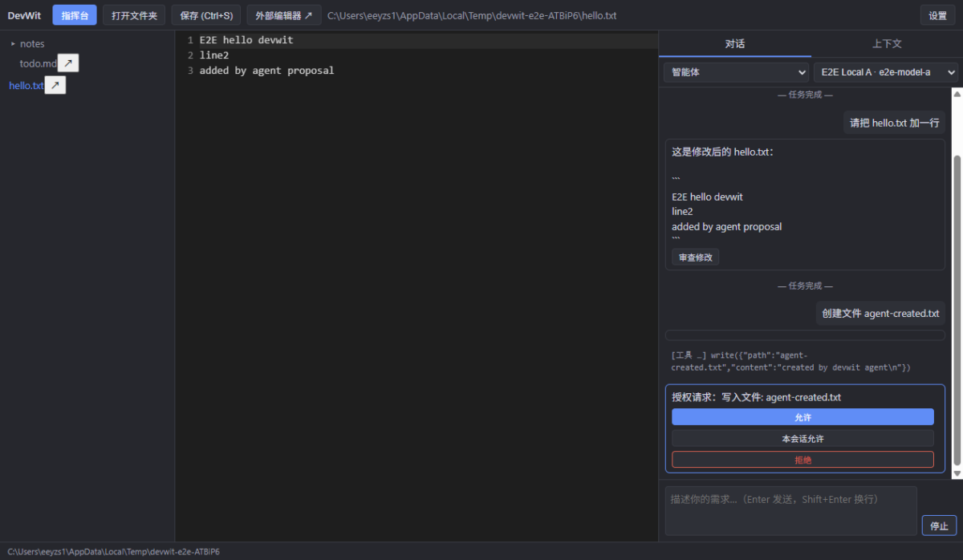Screen dimensions: 963x560
Task: Click the "授权请求：写入文件" heading
Action: click(756, 397)
